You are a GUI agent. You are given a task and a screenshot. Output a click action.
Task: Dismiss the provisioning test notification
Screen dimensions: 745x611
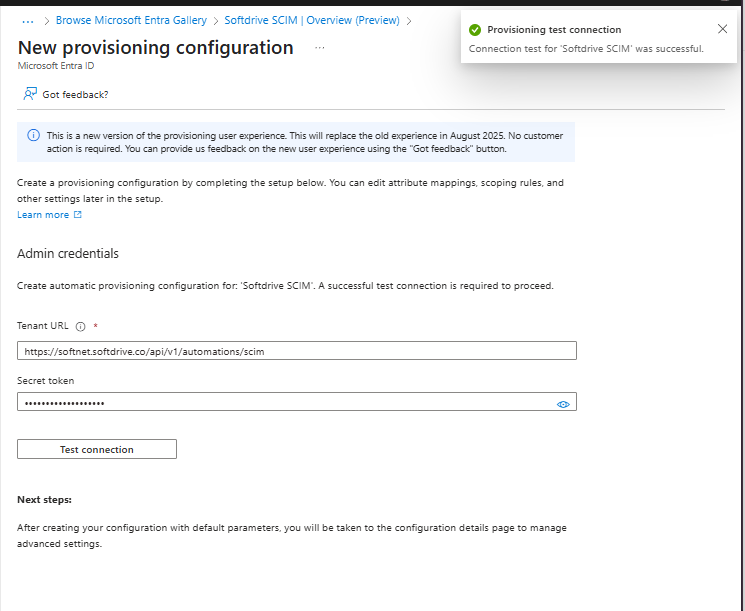click(722, 29)
